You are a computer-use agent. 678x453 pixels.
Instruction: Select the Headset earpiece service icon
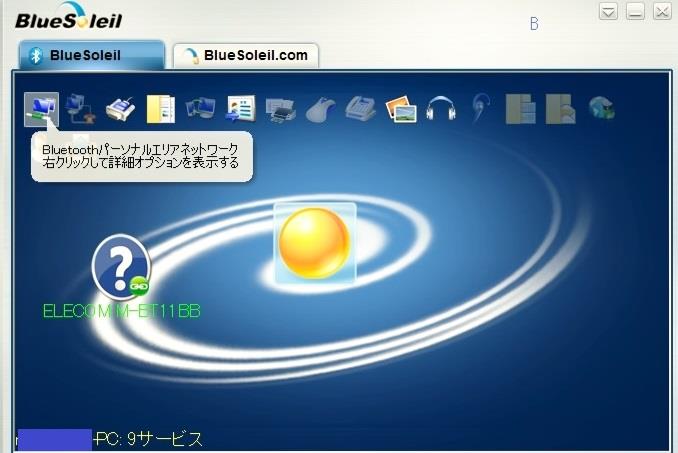pos(481,108)
